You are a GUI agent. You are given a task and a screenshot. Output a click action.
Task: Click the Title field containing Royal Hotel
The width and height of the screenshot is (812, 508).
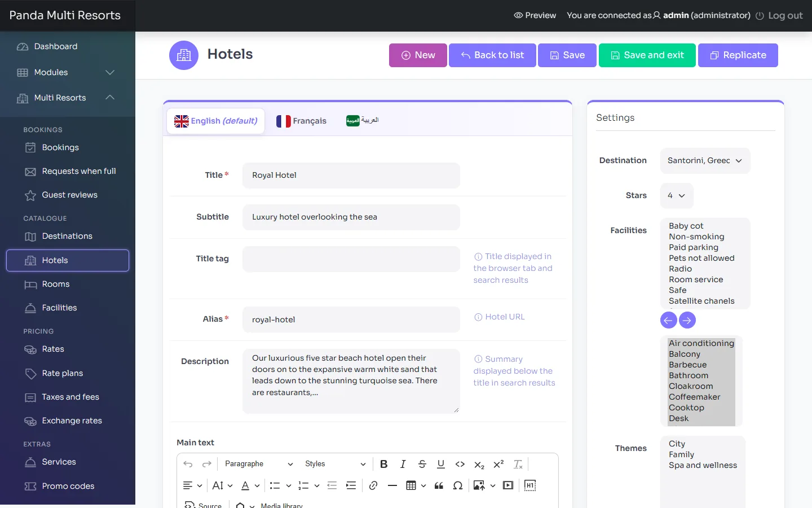[x=351, y=176]
